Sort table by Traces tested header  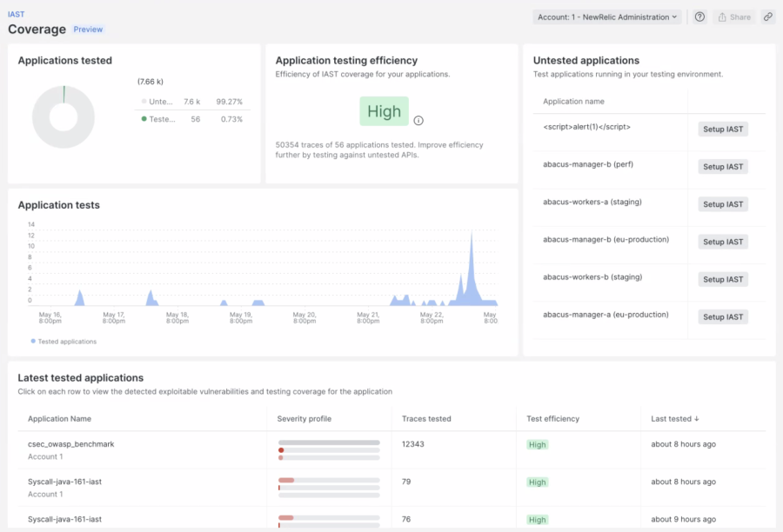(x=426, y=419)
